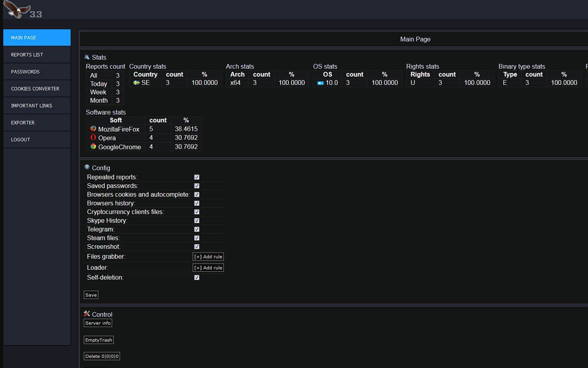Viewport: 588px width, 368px height.
Task: Toggle the Skype History checkbox
Action: coord(197,221)
